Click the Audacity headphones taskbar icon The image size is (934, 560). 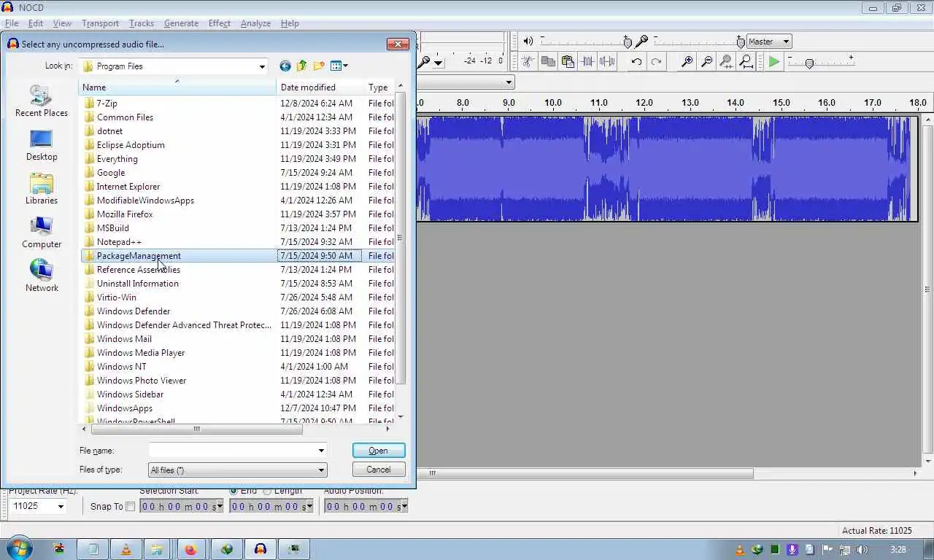click(260, 549)
